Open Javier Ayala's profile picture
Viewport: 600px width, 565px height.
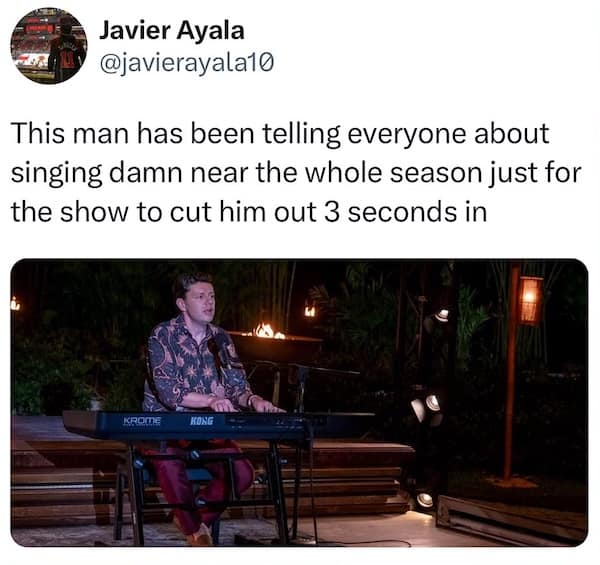coord(49,46)
